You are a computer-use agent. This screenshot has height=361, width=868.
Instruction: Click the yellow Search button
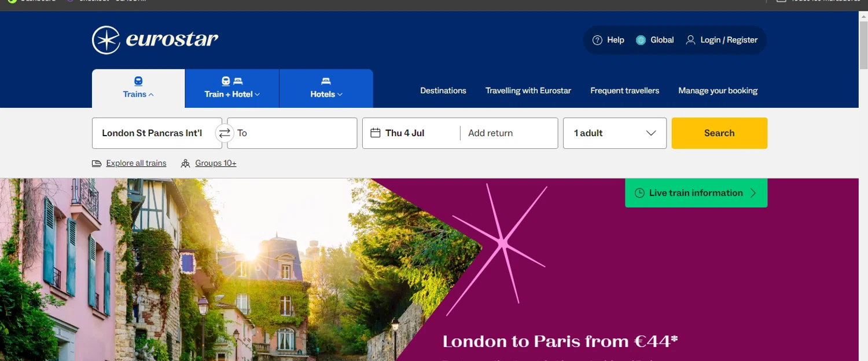coord(719,133)
